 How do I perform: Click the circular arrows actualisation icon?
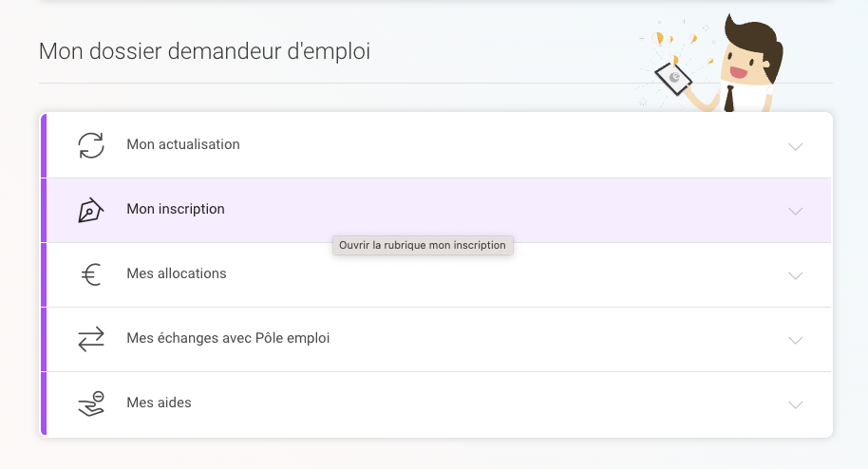pyautogui.click(x=91, y=145)
